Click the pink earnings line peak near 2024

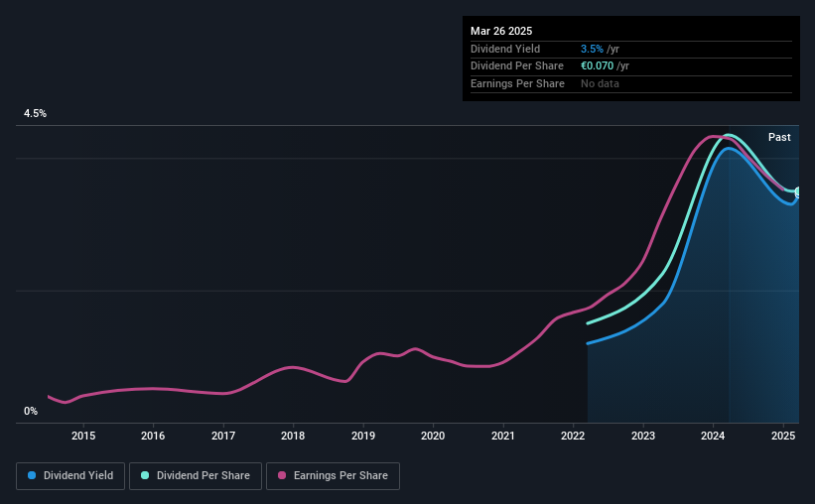(712, 137)
